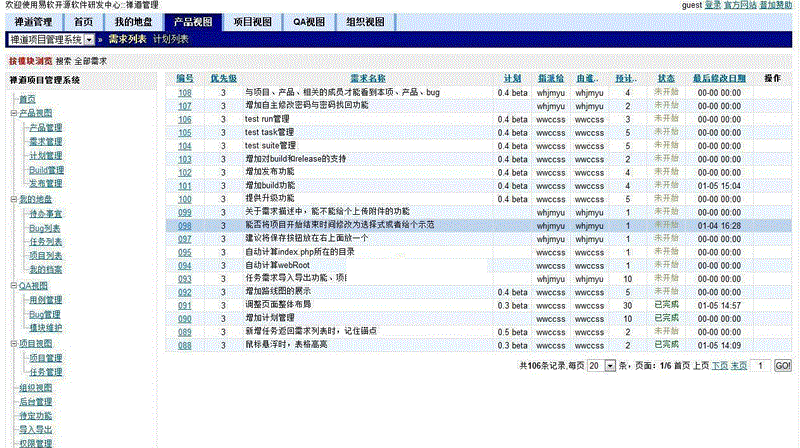This screenshot has height=448, width=800.
Task: Sort by 计划 column header
Action: click(x=512, y=79)
